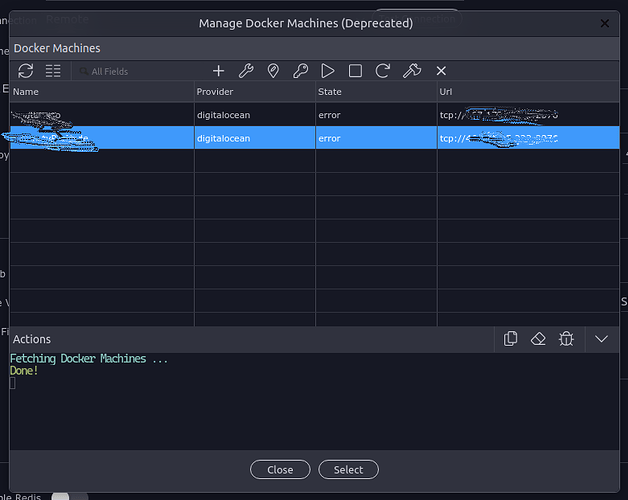
Task: Sort by the Provider column header
Action: click(x=255, y=92)
